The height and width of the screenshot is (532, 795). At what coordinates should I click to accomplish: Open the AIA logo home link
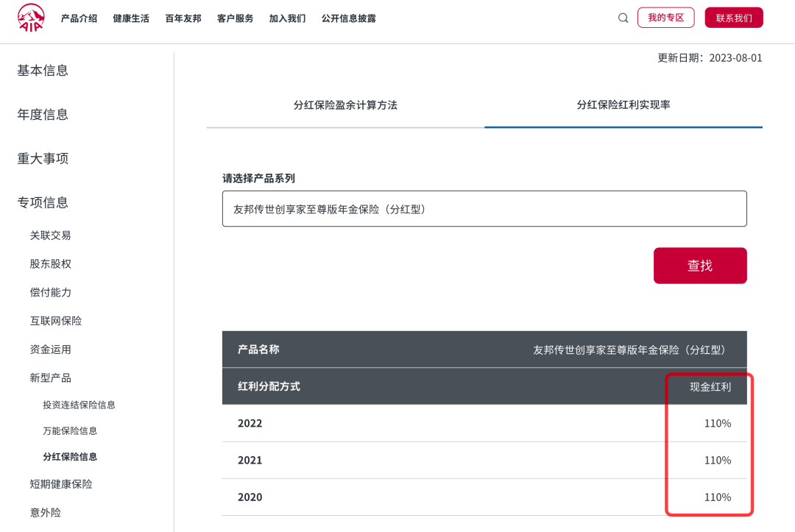tap(31, 18)
